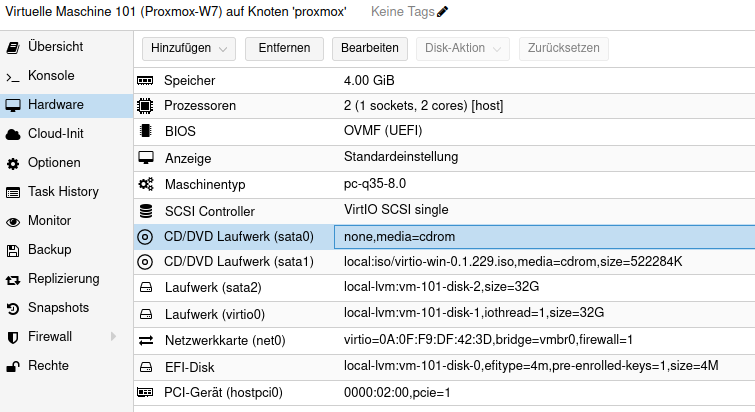This screenshot has height=412, width=755.
Task: Click the pencil icon to edit tags
Action: [443, 12]
